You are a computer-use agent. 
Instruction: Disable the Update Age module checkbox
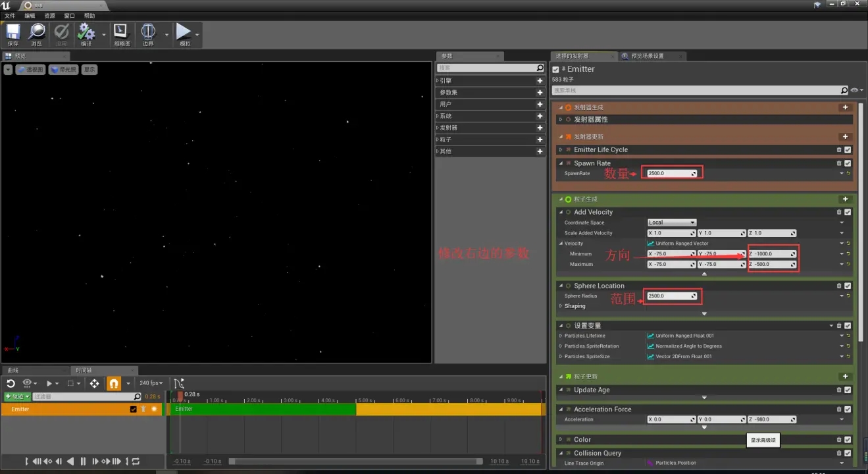tap(848, 390)
